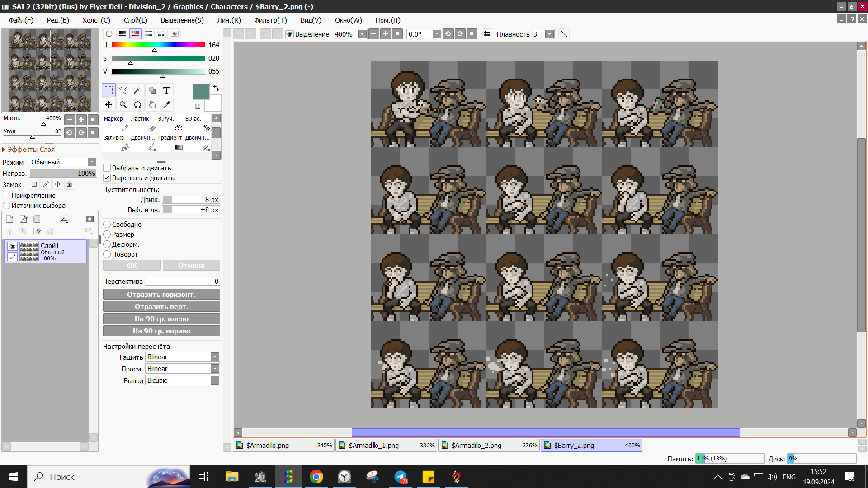This screenshot has height=488, width=868.
Task: Select the Magic Wand tool
Action: click(x=137, y=90)
